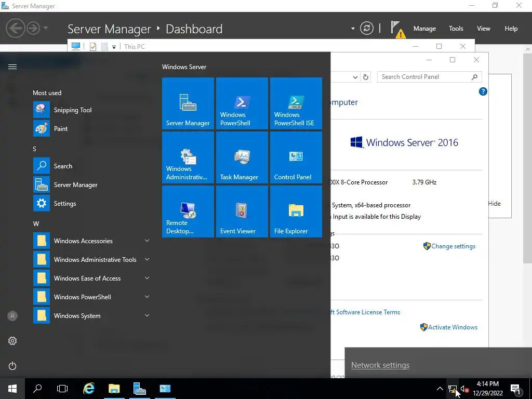Click the Control Panel help icon
Image resolution: width=532 pixels, height=399 pixels.
pos(483,91)
